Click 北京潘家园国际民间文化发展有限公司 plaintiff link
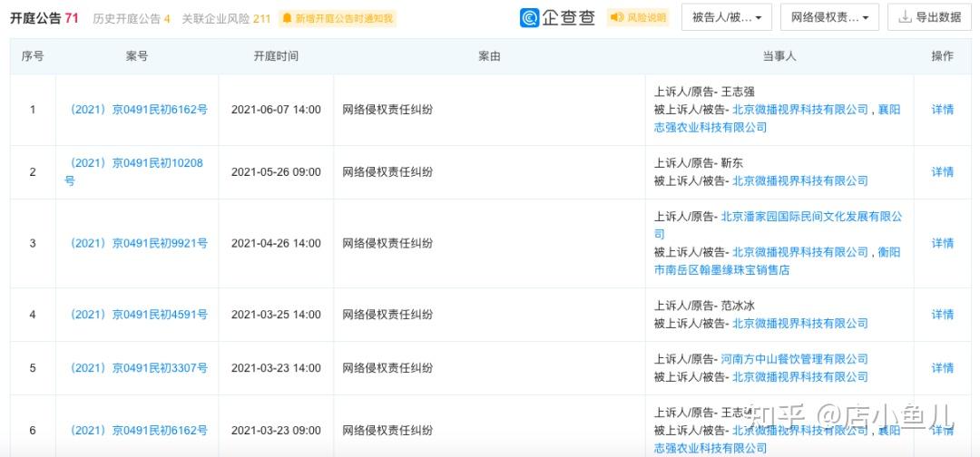Screen dimensions: 980x457 tap(811, 217)
